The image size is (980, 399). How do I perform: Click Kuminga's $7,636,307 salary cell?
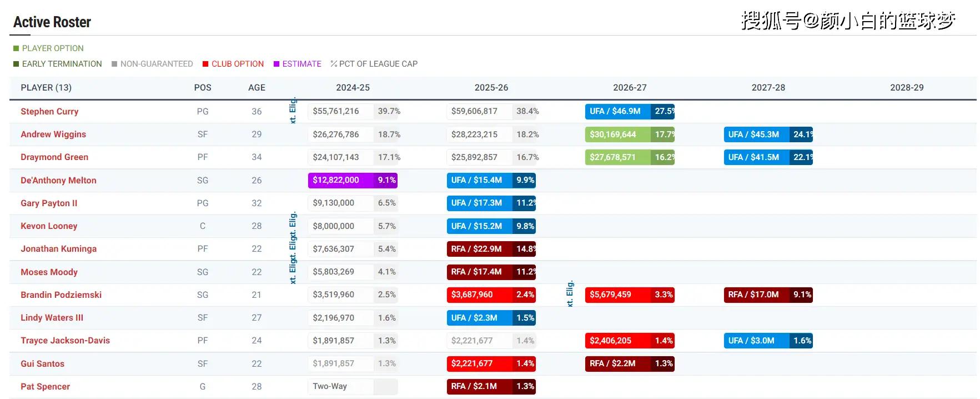point(353,249)
